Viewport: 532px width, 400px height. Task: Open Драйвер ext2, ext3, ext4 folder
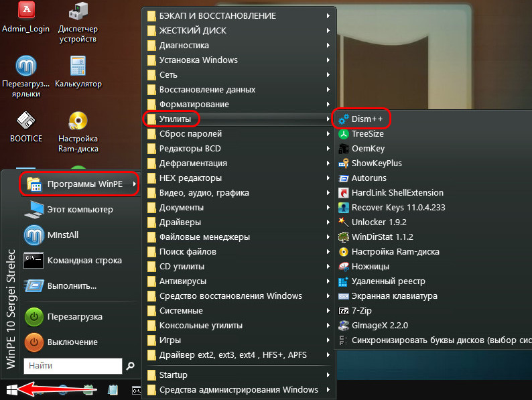tap(239, 355)
